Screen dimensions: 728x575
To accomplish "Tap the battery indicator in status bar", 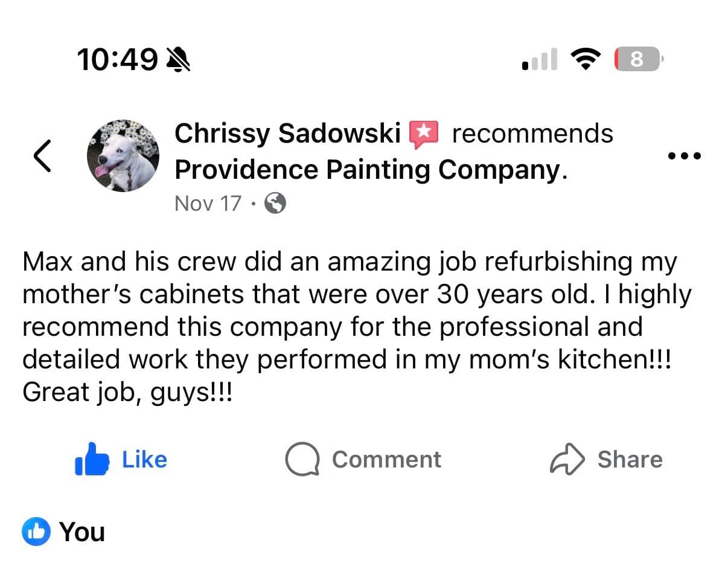I will pos(637,59).
